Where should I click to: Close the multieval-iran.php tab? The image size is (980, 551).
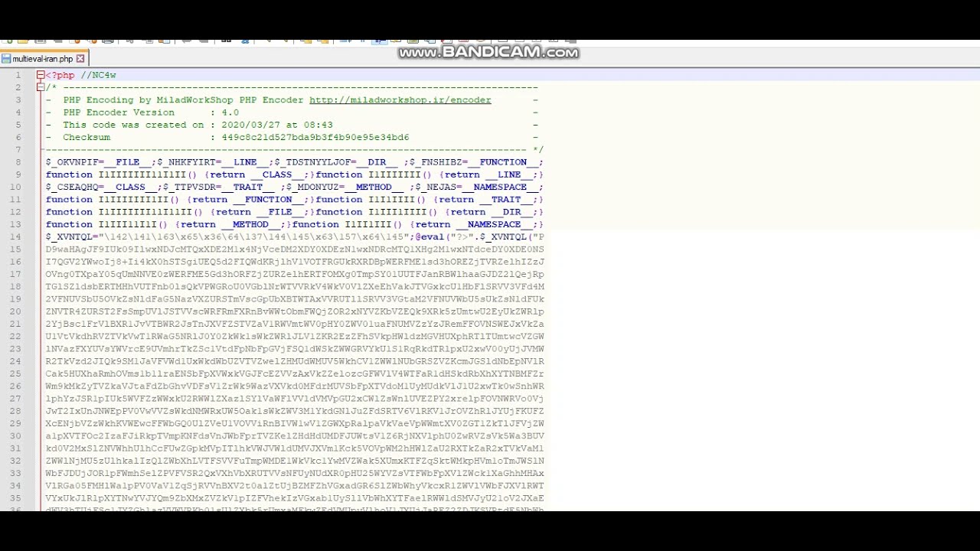coord(80,59)
